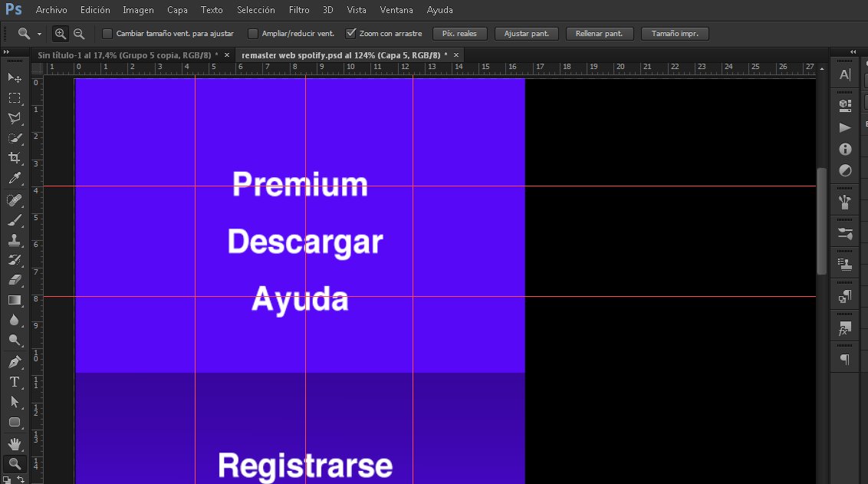The width and height of the screenshot is (868, 484).
Task: Select the Move tool
Action: (x=15, y=77)
